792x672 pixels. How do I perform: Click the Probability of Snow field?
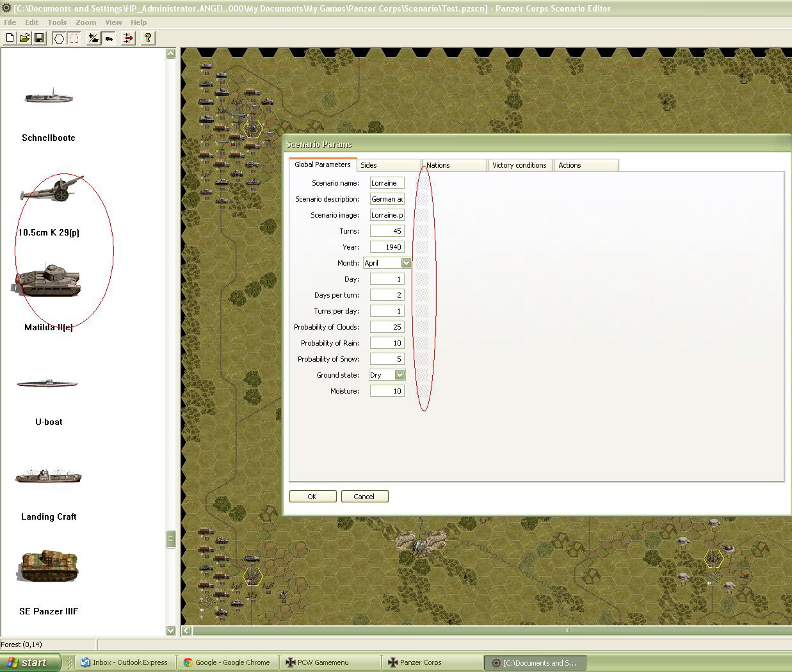(387, 359)
